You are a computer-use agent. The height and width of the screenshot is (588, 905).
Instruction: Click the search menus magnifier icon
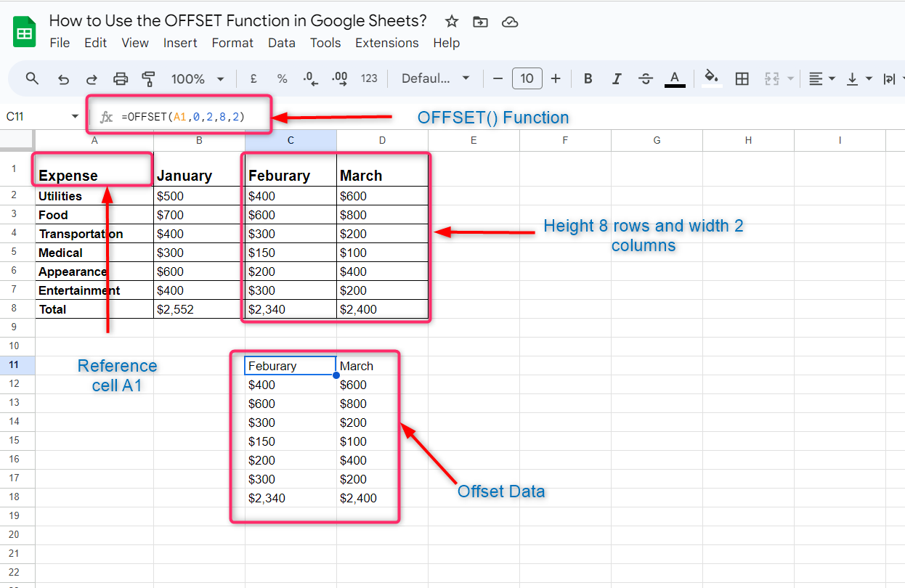pos(32,78)
